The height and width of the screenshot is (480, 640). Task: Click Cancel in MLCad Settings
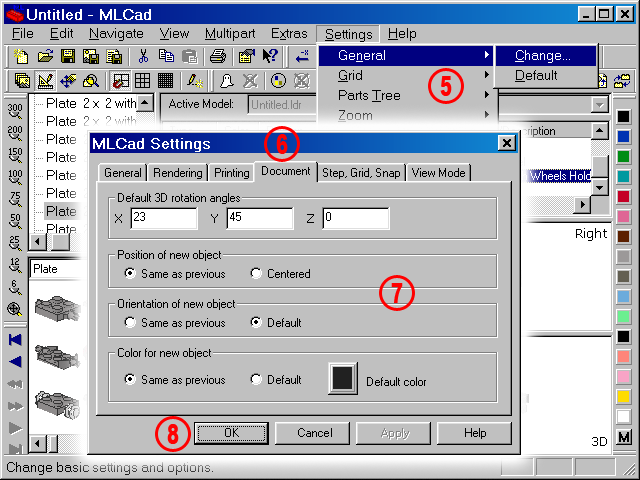[313, 433]
